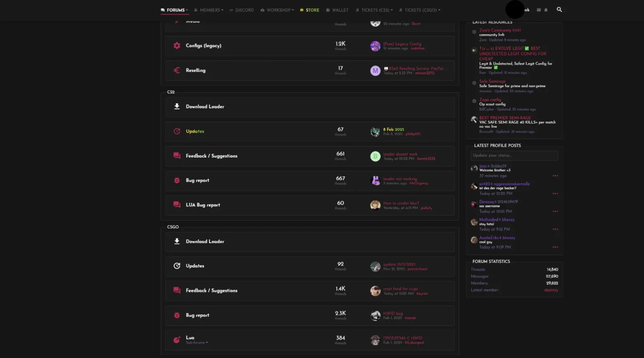
Task: Open the search magnifier icon in header
Action: coord(559,9)
